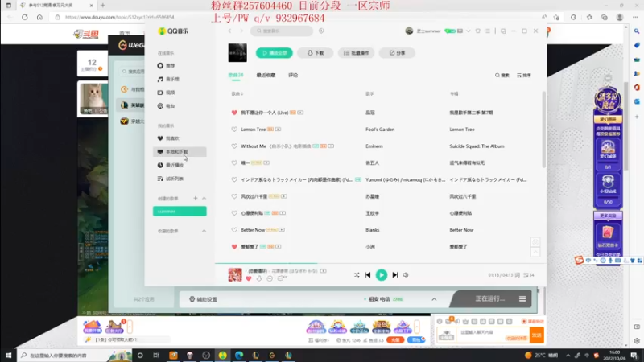Viewport: 644px width, 362px height.
Task: Switch to the recent favorites tab
Action: coord(266,75)
